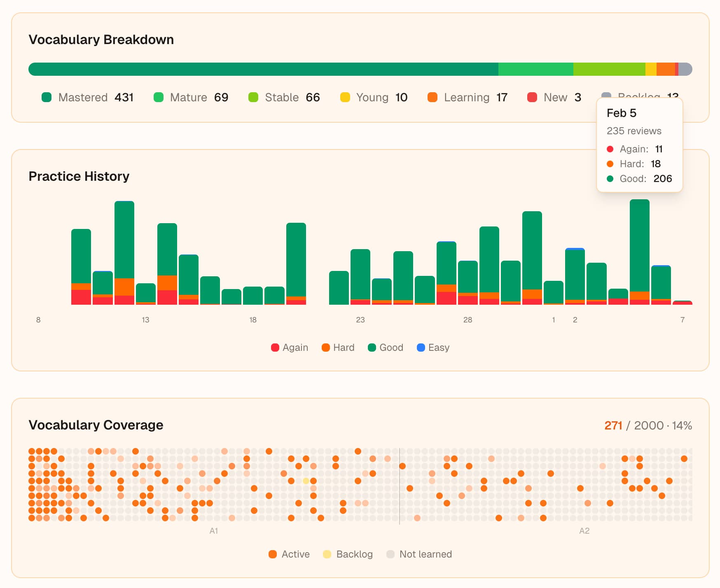
Task: Toggle the Easy series in chart legend
Action: pyautogui.click(x=433, y=348)
